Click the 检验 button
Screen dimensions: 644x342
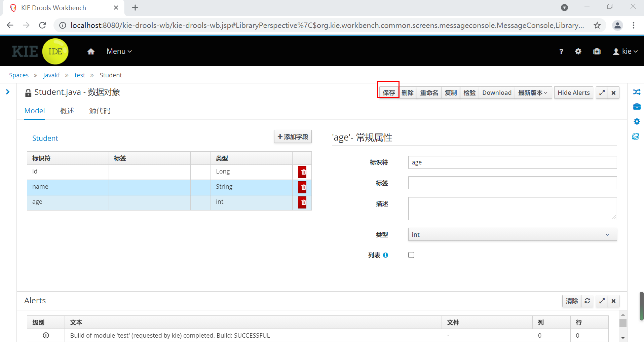(x=469, y=93)
